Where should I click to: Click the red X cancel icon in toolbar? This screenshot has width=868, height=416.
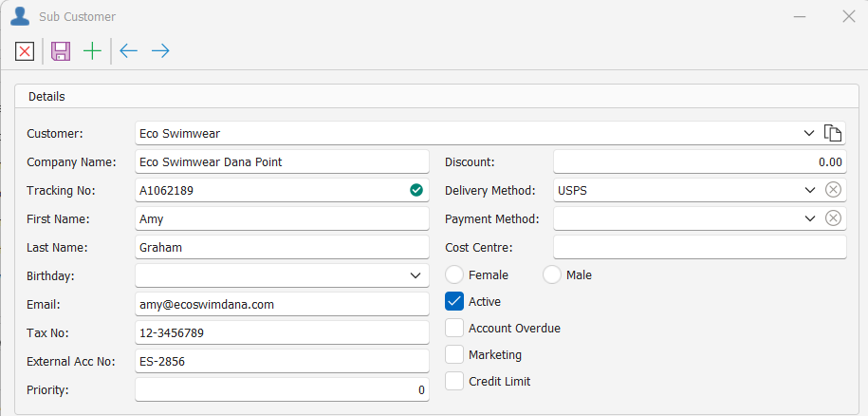point(25,51)
